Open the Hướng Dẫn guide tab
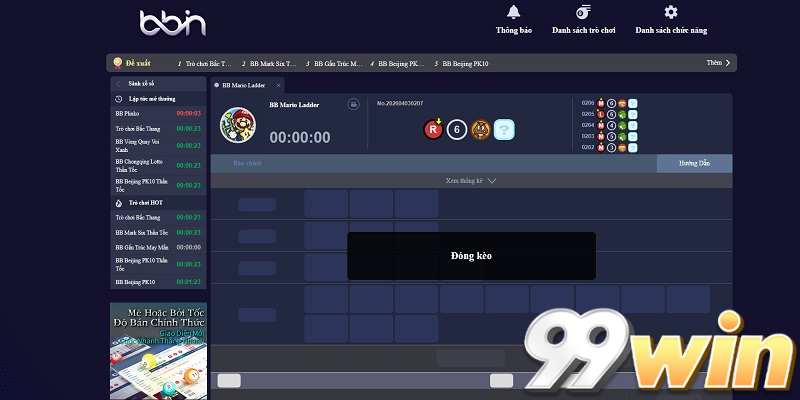The image size is (800, 400). point(694,163)
